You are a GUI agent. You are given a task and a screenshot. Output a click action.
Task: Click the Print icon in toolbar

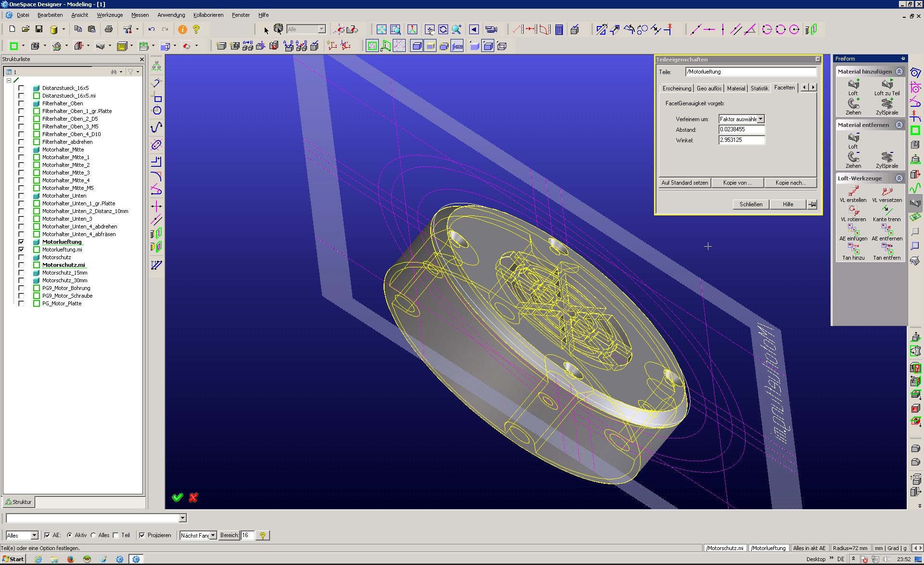109,29
